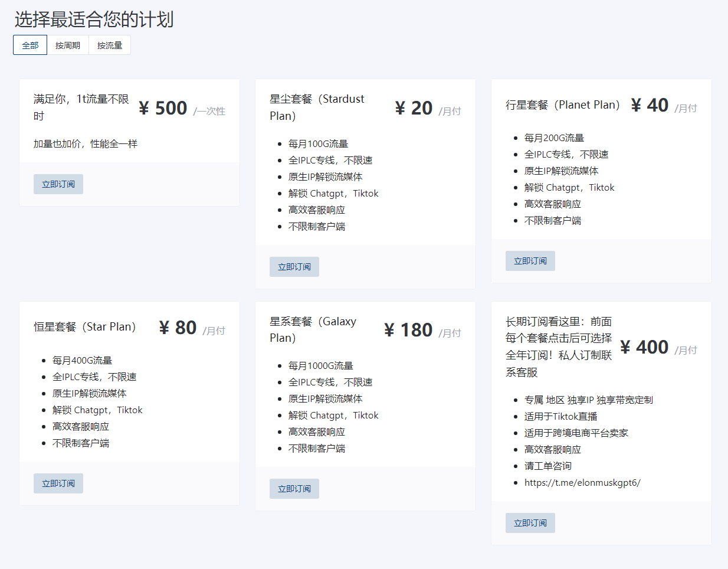Switch to the 按周期 tab
Image resolution: width=728 pixels, height=569 pixels.
[x=68, y=45]
